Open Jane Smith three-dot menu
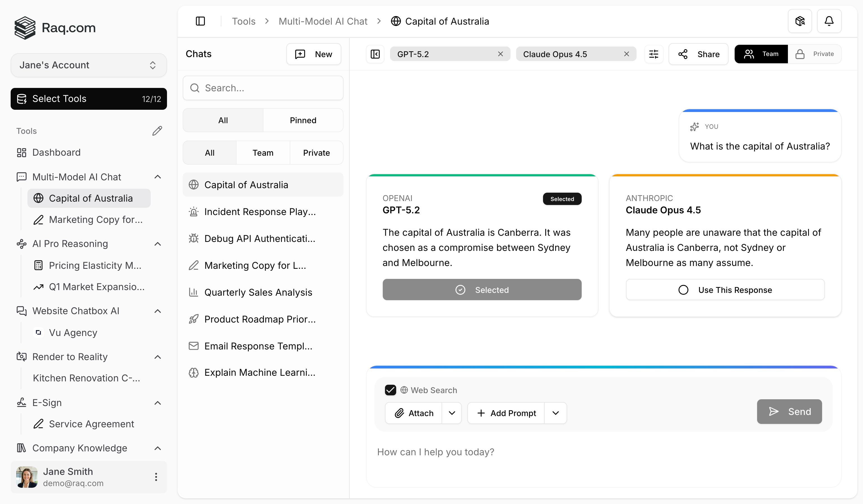The width and height of the screenshot is (863, 504). point(156,477)
